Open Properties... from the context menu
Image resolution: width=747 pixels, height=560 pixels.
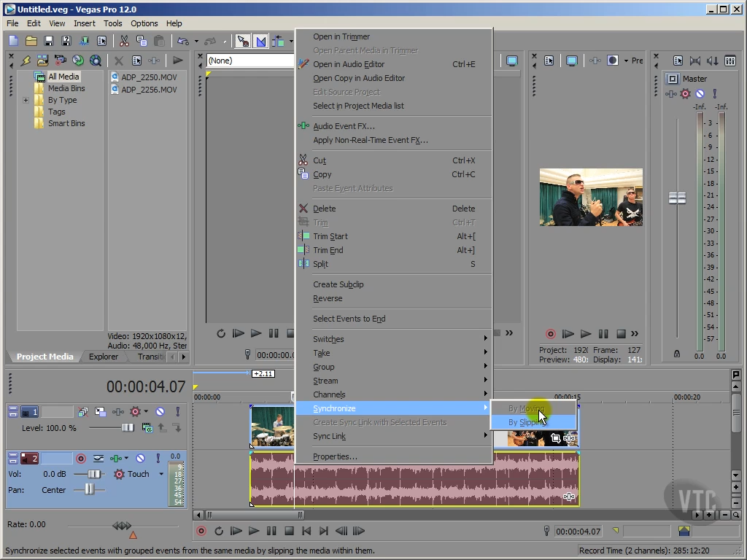click(x=335, y=456)
